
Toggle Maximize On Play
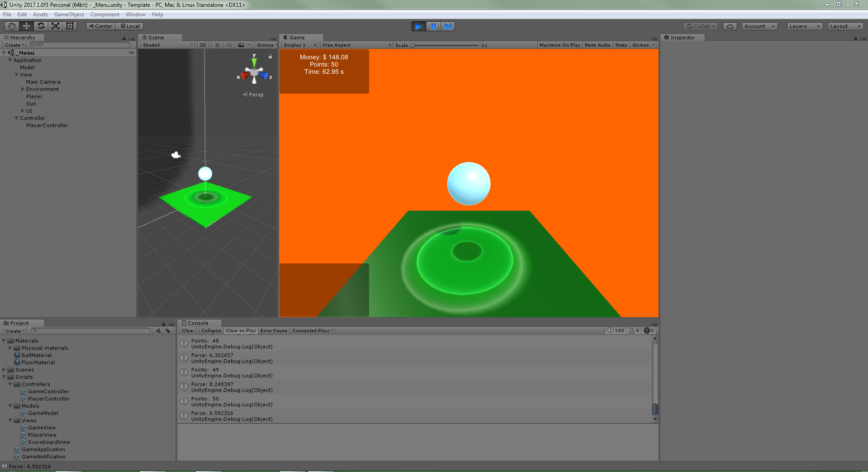[x=560, y=45]
